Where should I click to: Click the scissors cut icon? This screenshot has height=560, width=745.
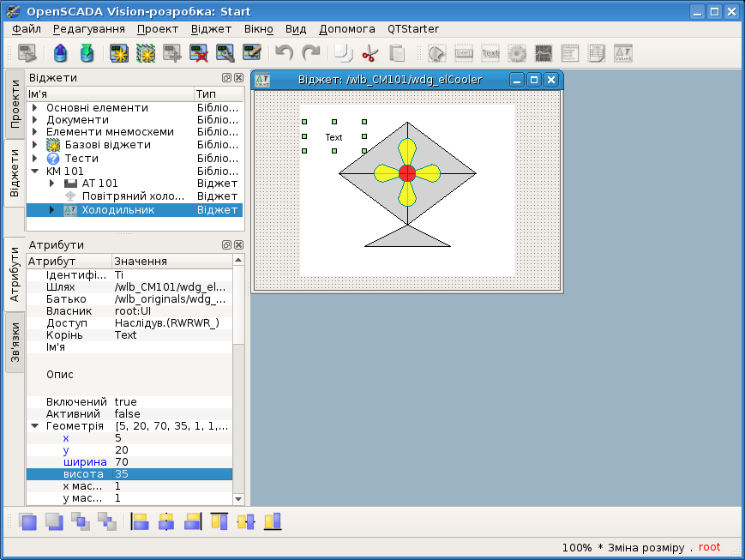(x=369, y=54)
